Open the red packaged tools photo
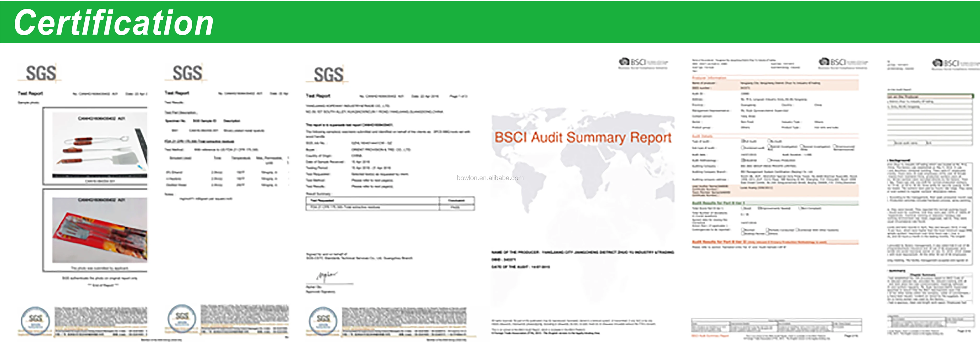This screenshot has height=355, width=980. [99, 230]
